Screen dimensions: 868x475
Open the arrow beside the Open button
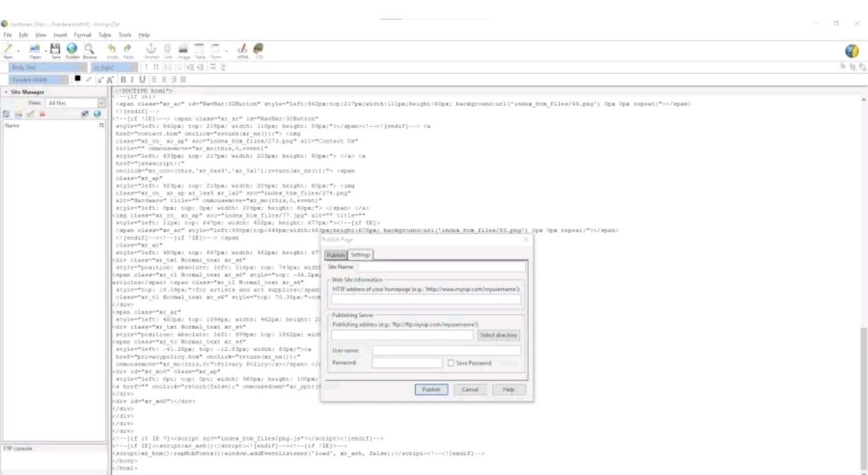tap(46, 50)
